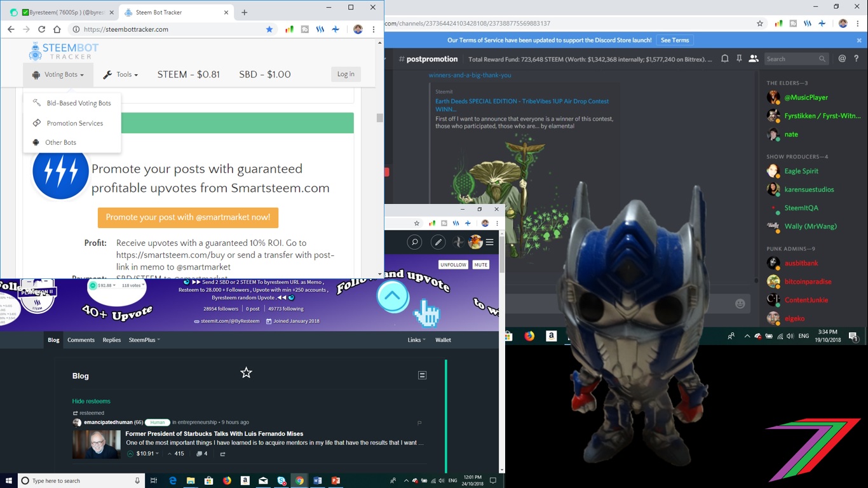Open the home page icon in Steem Bot Tracker browser
The height and width of the screenshot is (488, 868).
tap(57, 29)
